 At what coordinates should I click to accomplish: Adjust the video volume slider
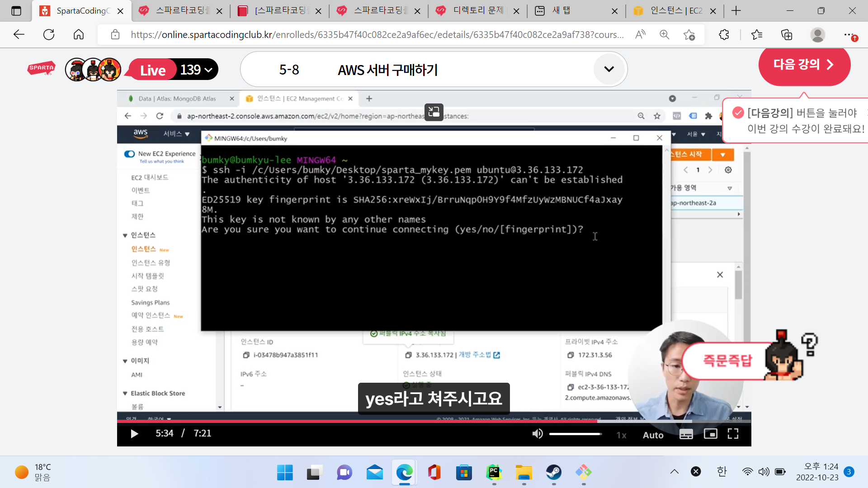tap(576, 434)
